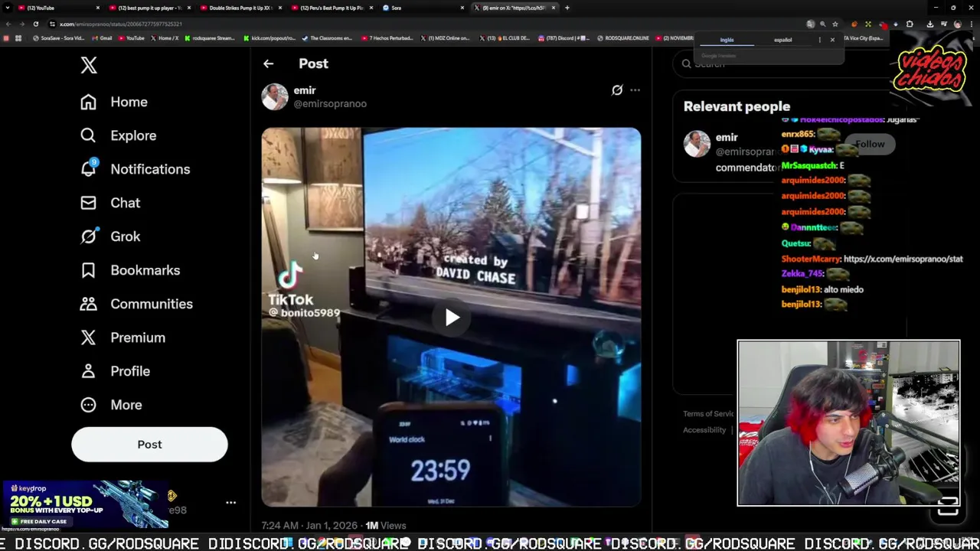This screenshot has width=980, height=551.
Task: Click the zoom magnifier icon in address bar
Action: click(x=823, y=24)
